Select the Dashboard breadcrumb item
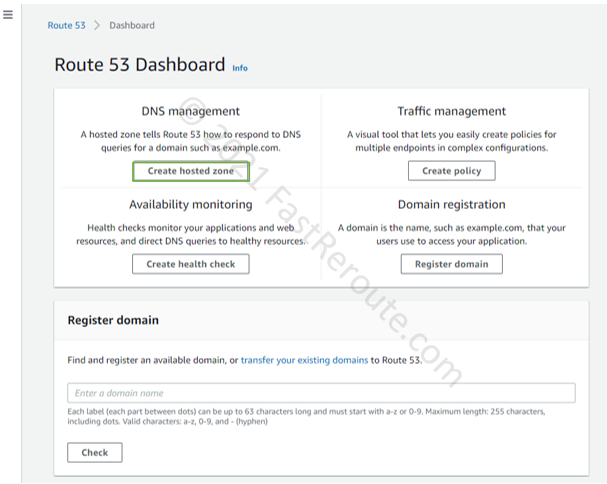The image size is (607, 484). click(132, 26)
